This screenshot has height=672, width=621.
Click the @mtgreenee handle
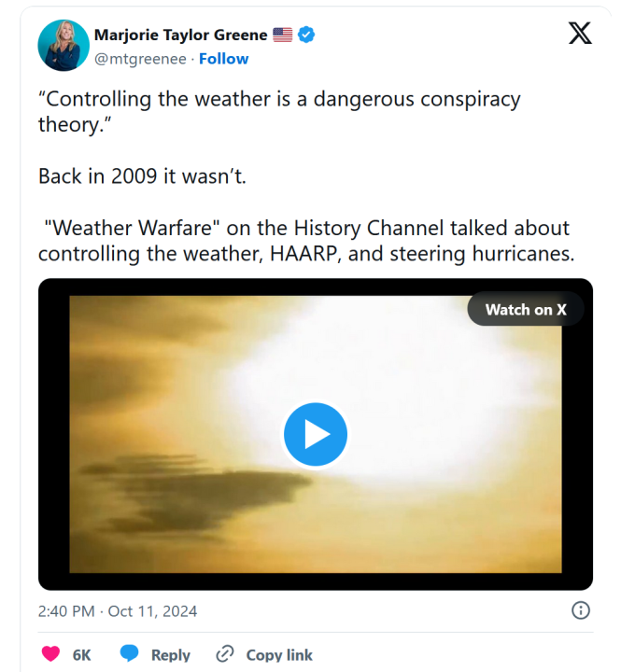click(139, 59)
